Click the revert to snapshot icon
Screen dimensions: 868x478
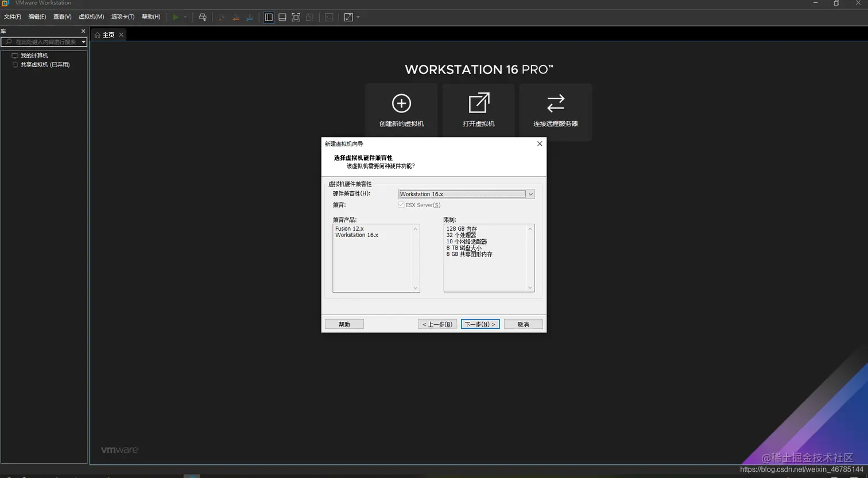click(235, 17)
